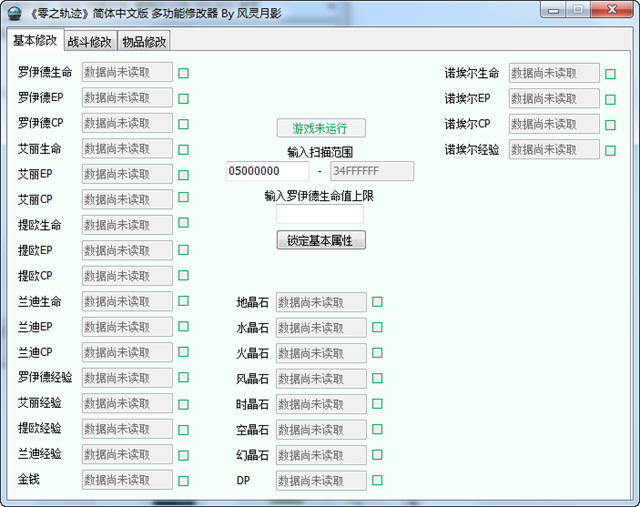
Task: Focus the scan range start field 05000000
Action: click(x=268, y=171)
